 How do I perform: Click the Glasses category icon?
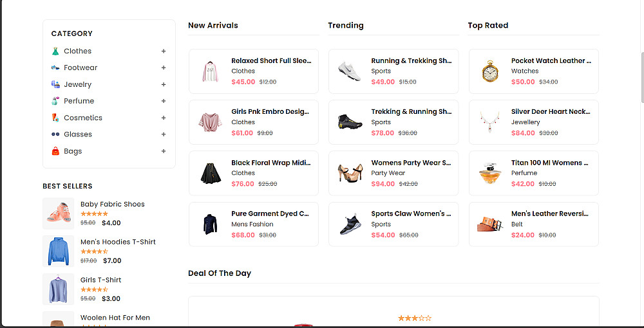tap(55, 134)
